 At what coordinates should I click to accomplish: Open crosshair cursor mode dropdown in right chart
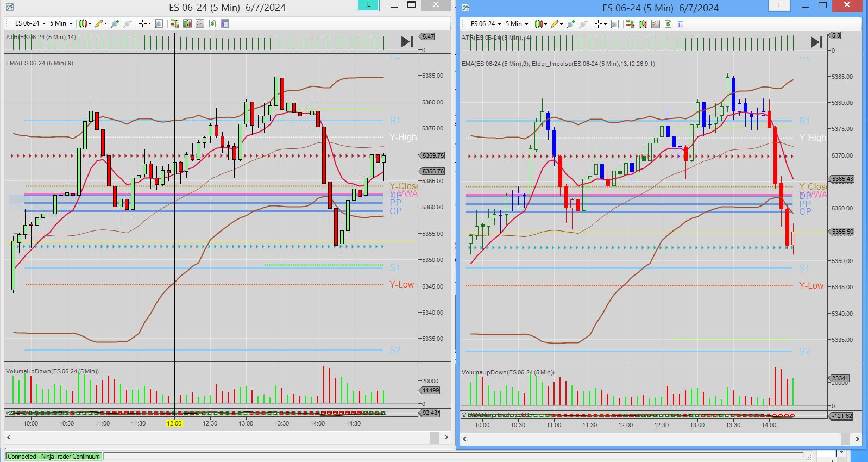[x=600, y=24]
